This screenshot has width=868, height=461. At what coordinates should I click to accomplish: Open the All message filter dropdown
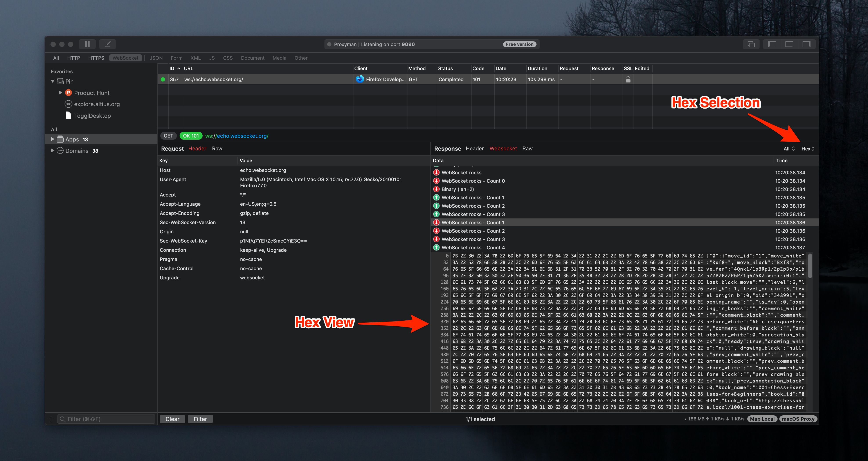click(x=789, y=148)
